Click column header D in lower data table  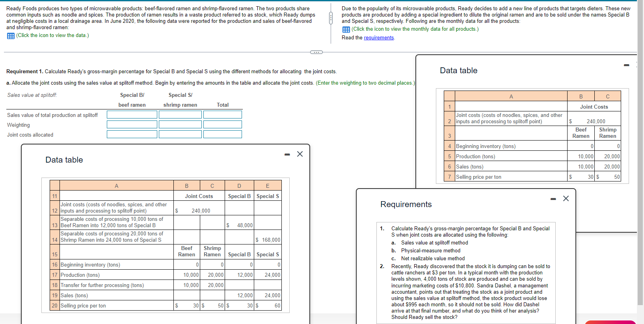239,186
